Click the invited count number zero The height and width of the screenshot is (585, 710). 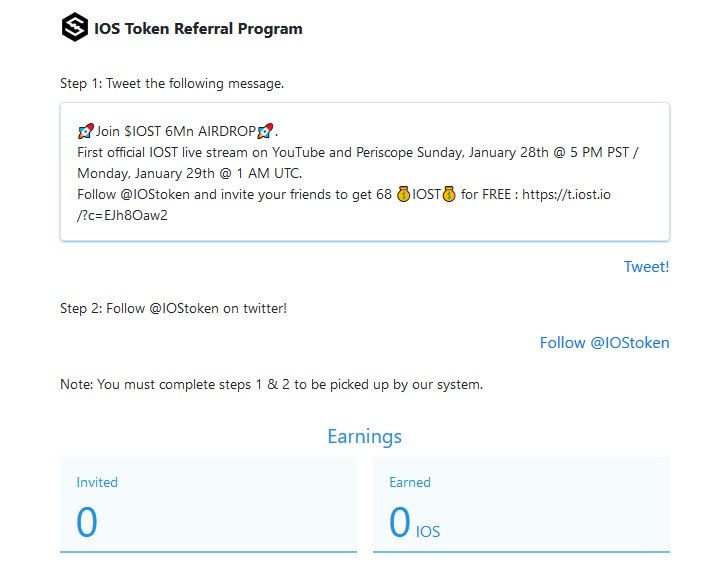(87, 523)
